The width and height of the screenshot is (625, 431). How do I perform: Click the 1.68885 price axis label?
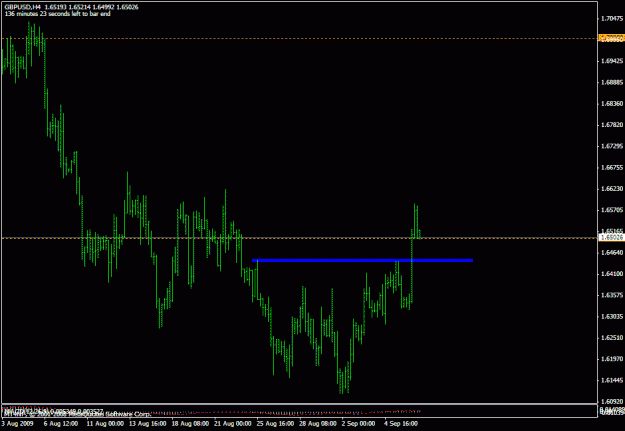(612, 83)
